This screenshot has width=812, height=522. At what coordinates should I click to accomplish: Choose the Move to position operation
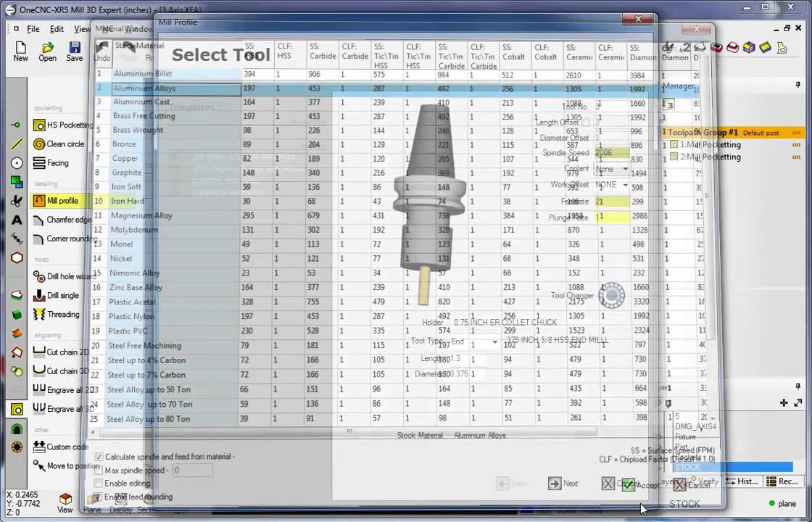(65, 465)
